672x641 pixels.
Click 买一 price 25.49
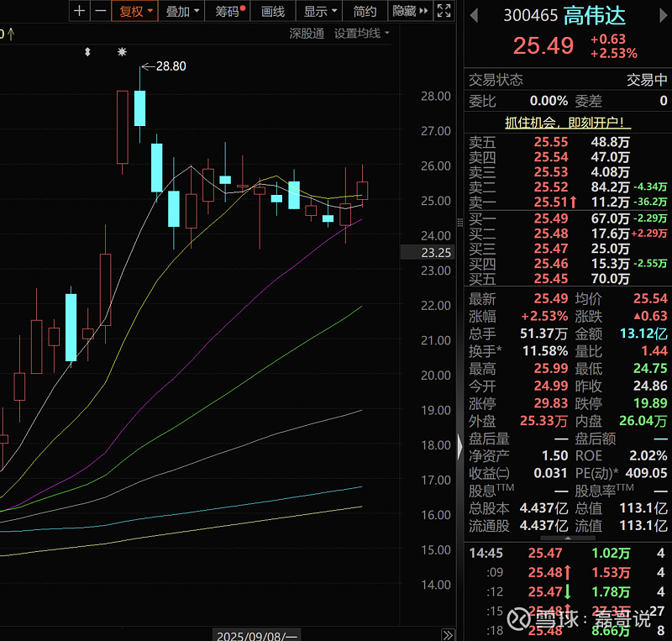(551, 218)
